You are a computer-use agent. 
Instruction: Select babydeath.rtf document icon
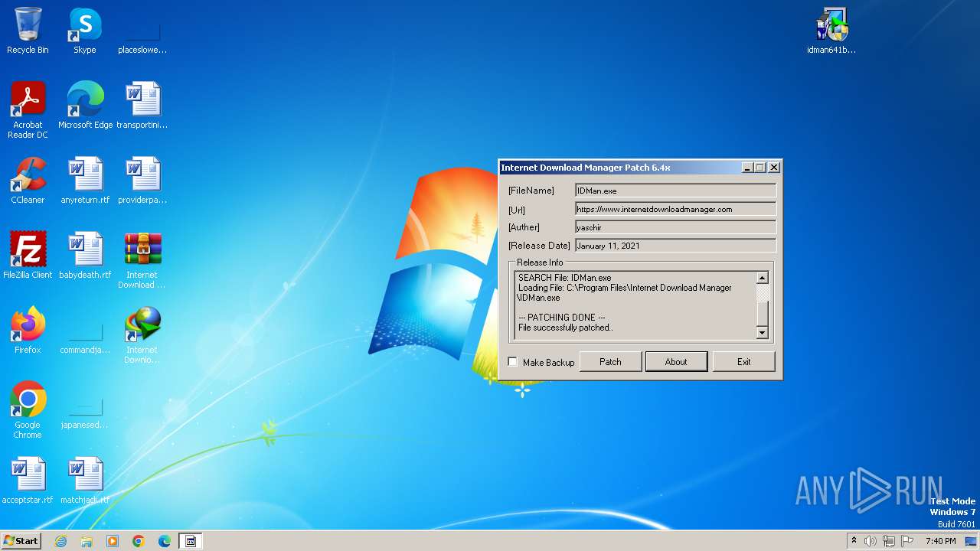(x=85, y=256)
